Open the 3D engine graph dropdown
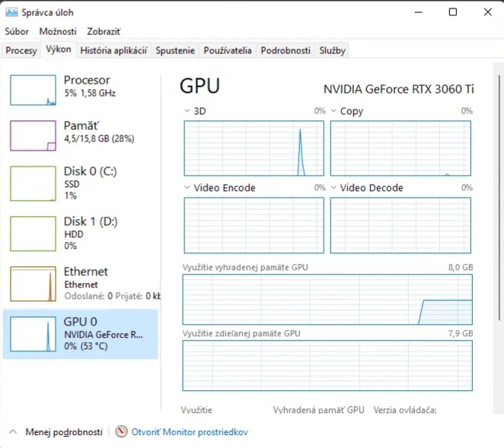 (188, 111)
